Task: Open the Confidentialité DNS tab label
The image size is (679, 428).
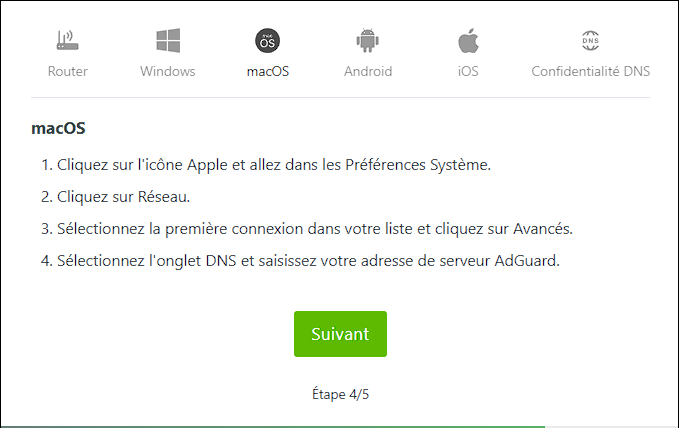Action: click(x=591, y=71)
